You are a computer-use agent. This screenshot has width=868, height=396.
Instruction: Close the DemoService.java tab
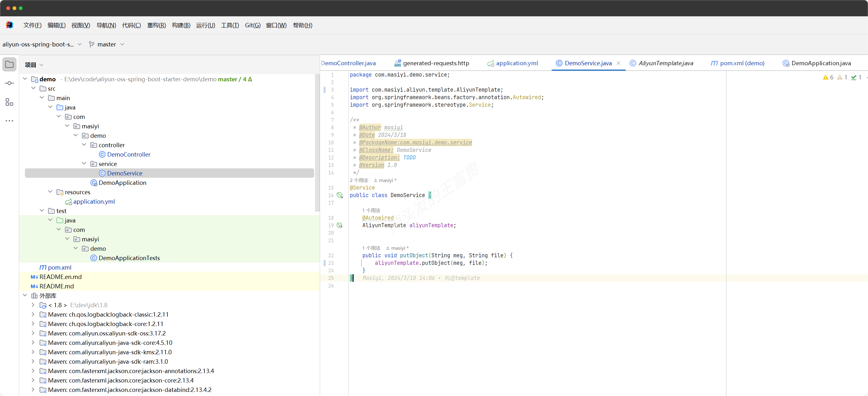coord(618,63)
